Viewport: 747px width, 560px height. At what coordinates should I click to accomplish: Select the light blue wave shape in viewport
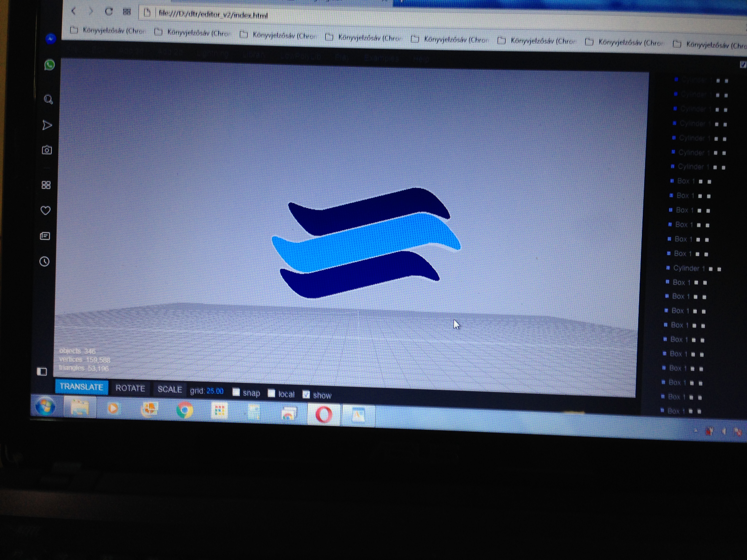pos(366,242)
